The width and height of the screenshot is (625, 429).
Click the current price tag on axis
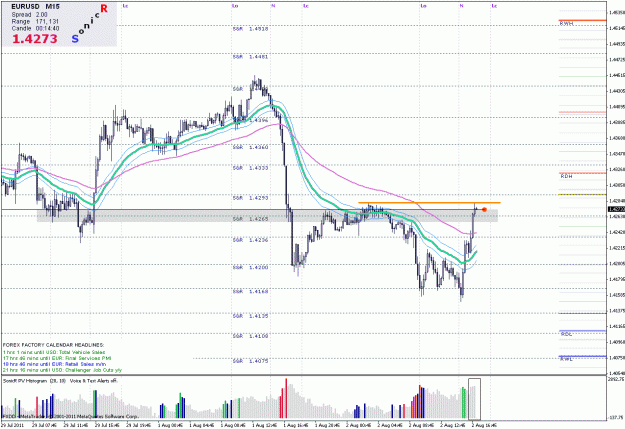616,209
